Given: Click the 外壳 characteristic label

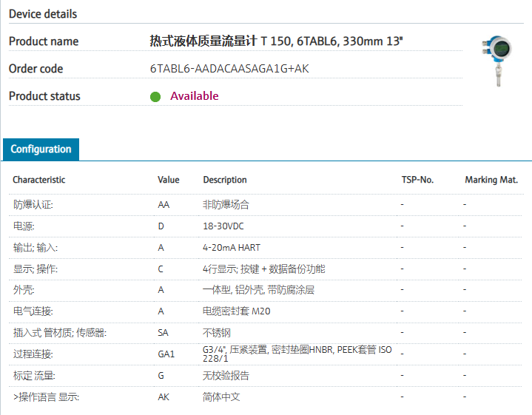Looking at the screenshot, I should [23, 290].
